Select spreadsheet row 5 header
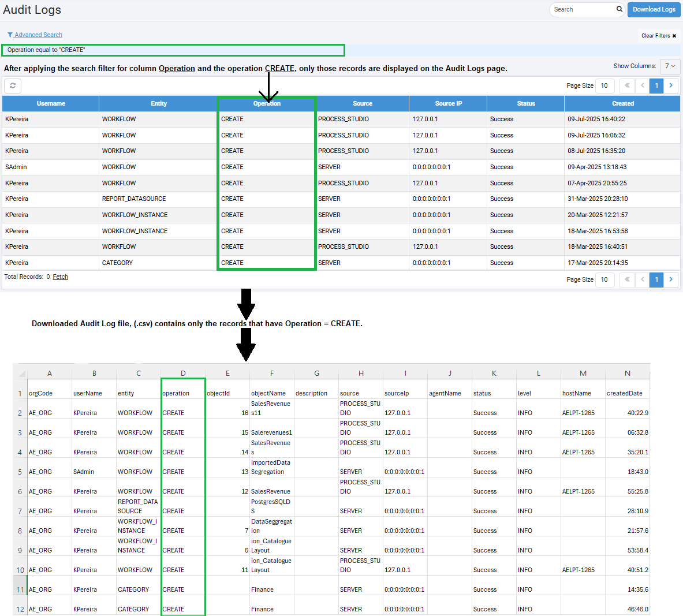The height and width of the screenshot is (616, 683). pos(20,471)
